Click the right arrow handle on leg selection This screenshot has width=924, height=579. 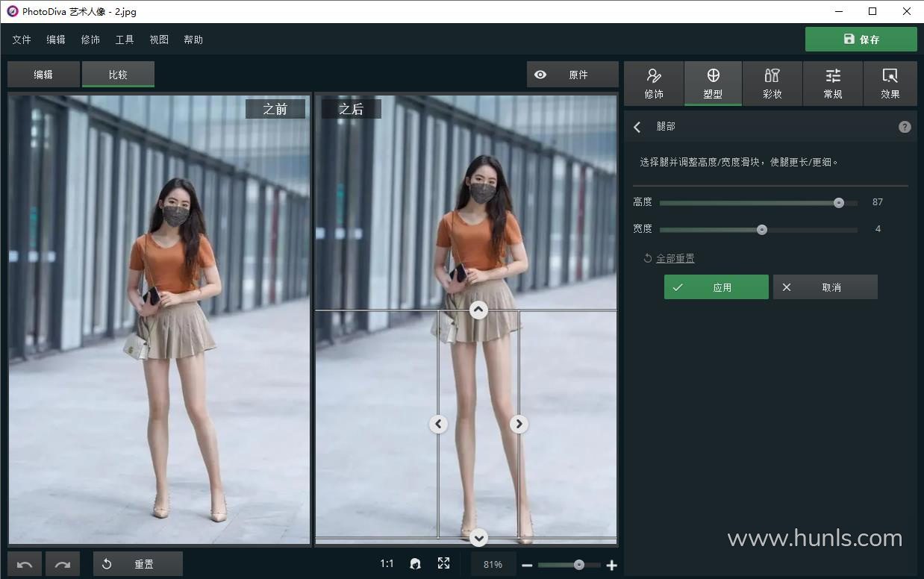click(519, 424)
